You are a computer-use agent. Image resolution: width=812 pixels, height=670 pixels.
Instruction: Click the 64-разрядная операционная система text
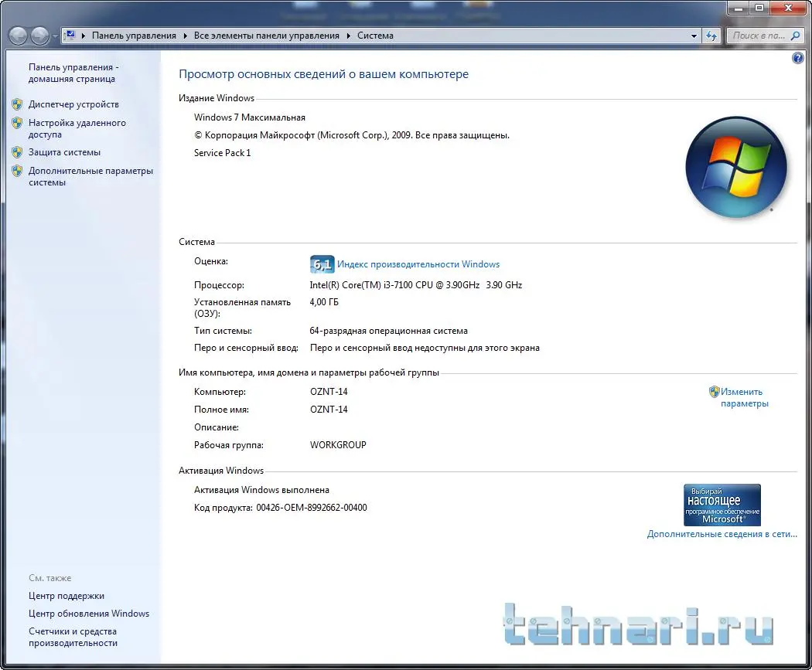point(388,331)
